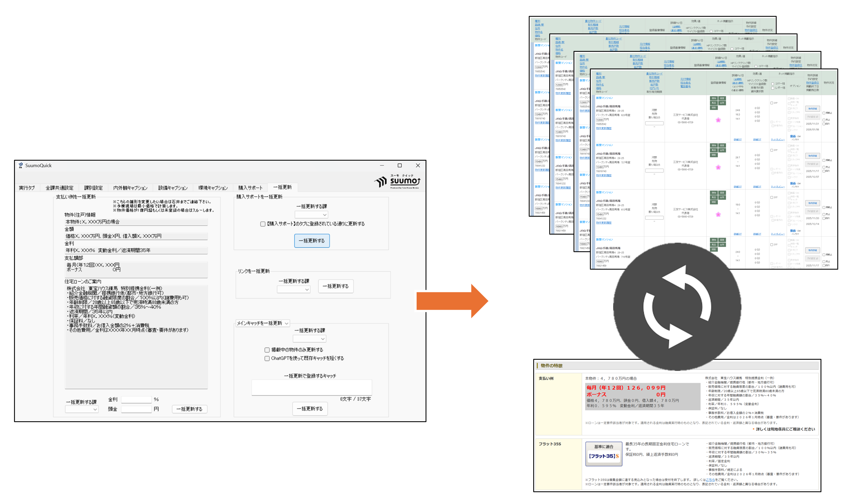Screen dimensions: 850x504
Task: Switch to the 購入サポート tab
Action: coord(250,188)
